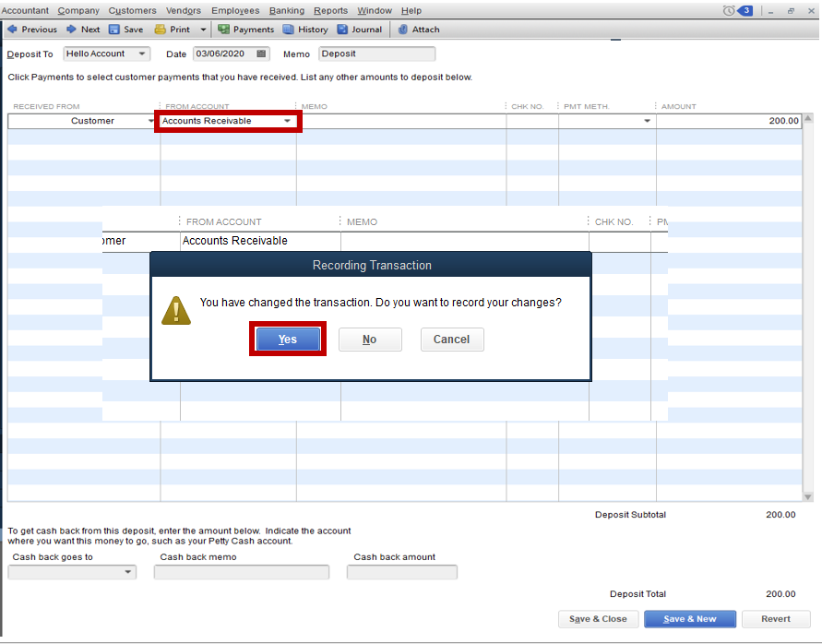Expand the Deposit To account dropdown
Viewport: 822px width, 644px height.
141,54
